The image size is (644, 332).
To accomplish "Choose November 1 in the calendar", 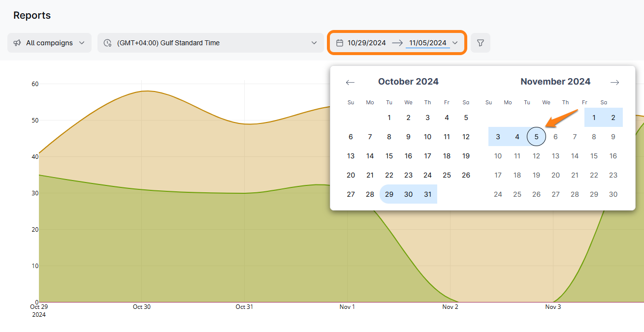I will [594, 118].
